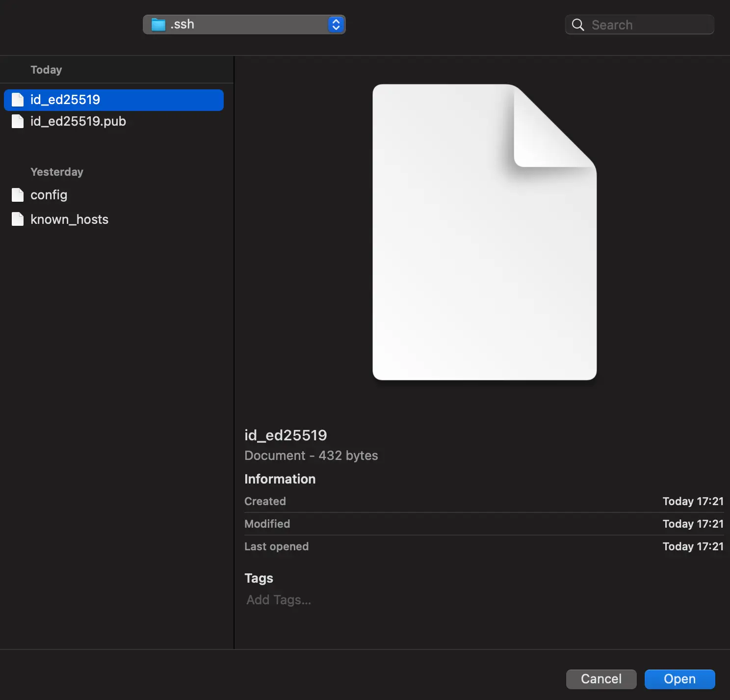Click the .ssh folder icon in path selector
Screen dimensions: 730x700
coord(157,24)
